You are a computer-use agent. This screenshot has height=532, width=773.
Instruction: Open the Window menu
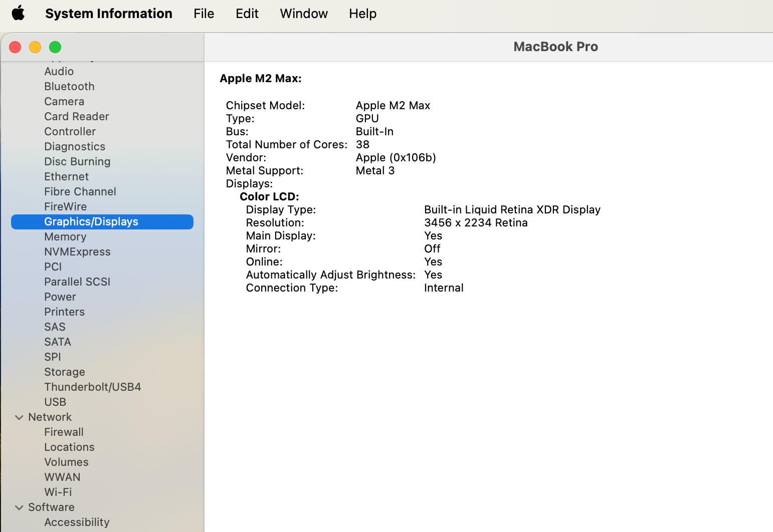(x=303, y=14)
